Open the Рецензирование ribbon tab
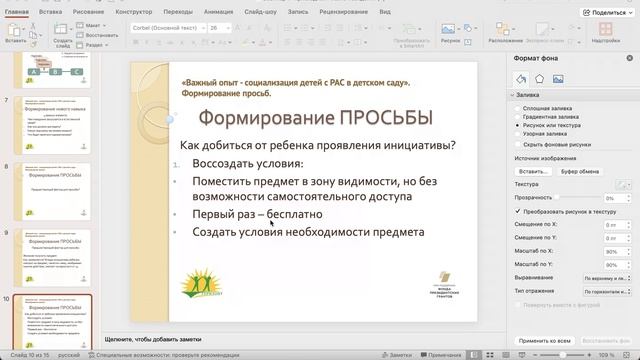 (x=343, y=12)
